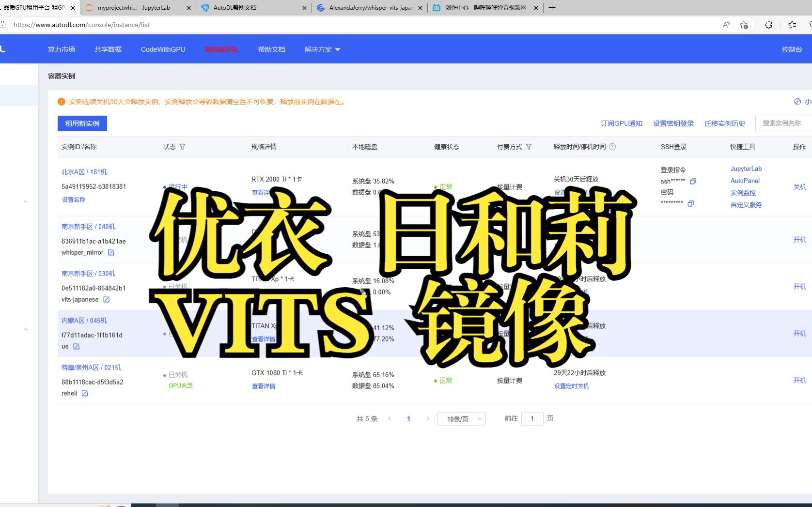Open 算力市场 in the top navigation
This screenshot has width=812, height=507.
coord(62,49)
